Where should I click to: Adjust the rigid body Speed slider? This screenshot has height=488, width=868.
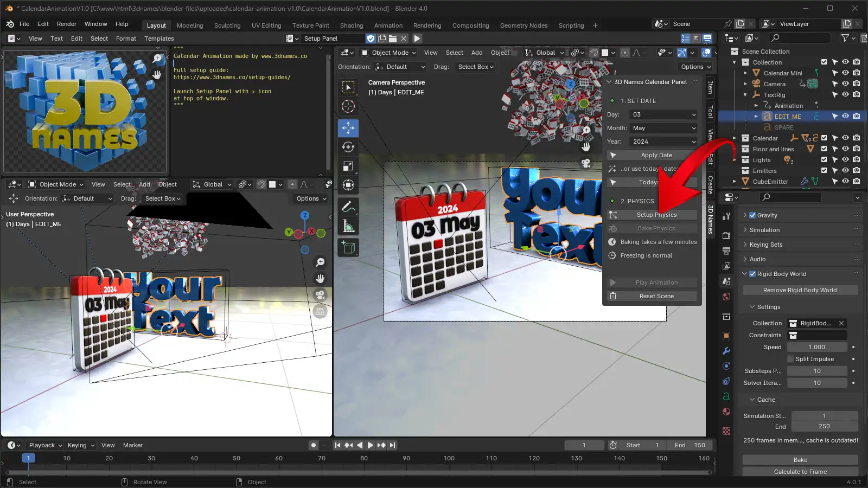(817, 347)
